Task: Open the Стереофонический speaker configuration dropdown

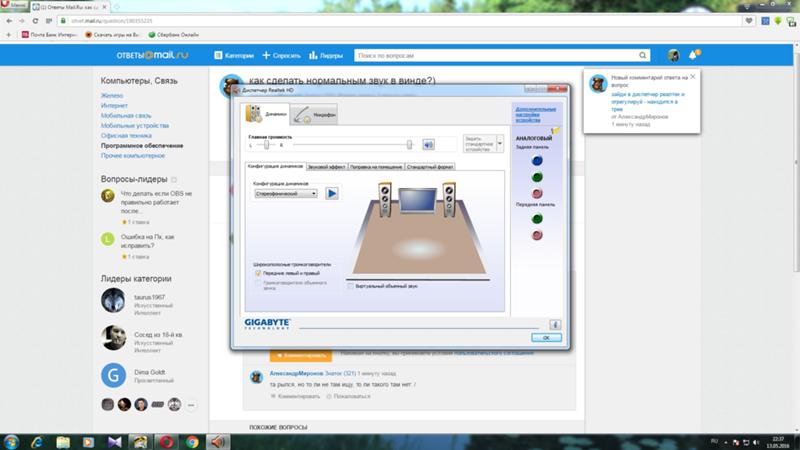Action: coord(286,194)
